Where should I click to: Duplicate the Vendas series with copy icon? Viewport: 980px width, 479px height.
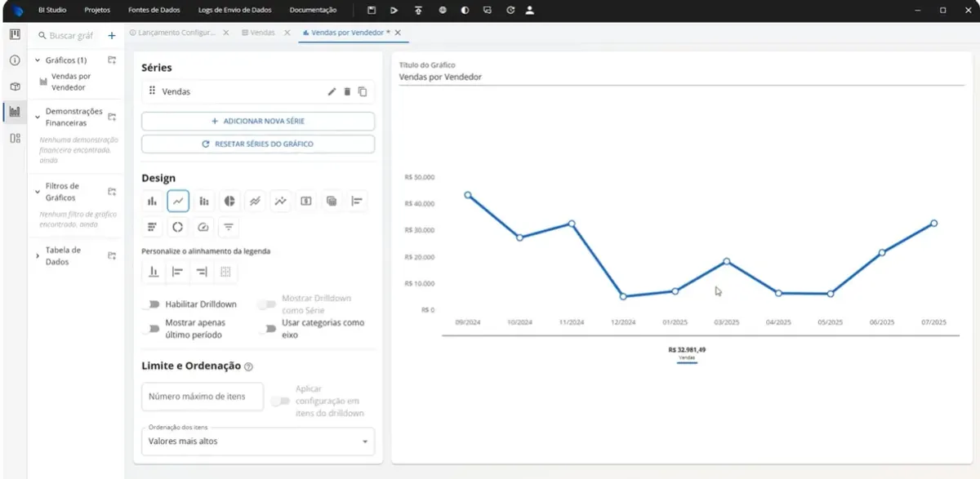pos(363,91)
